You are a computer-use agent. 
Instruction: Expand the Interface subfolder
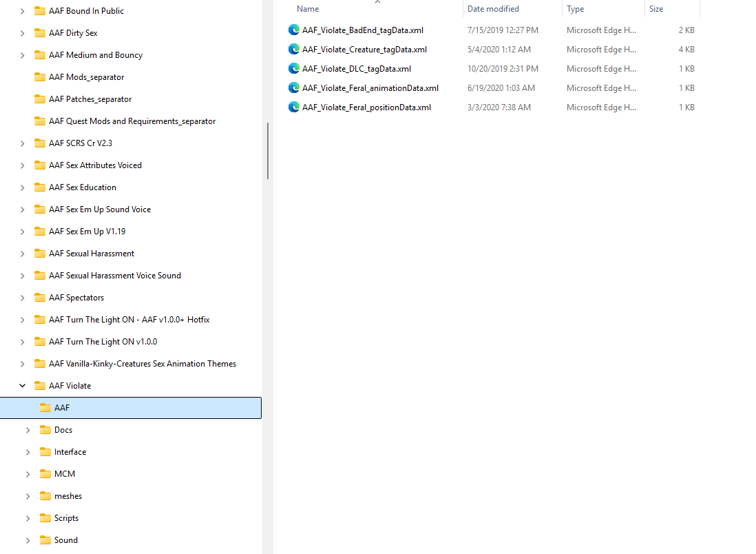[28, 452]
